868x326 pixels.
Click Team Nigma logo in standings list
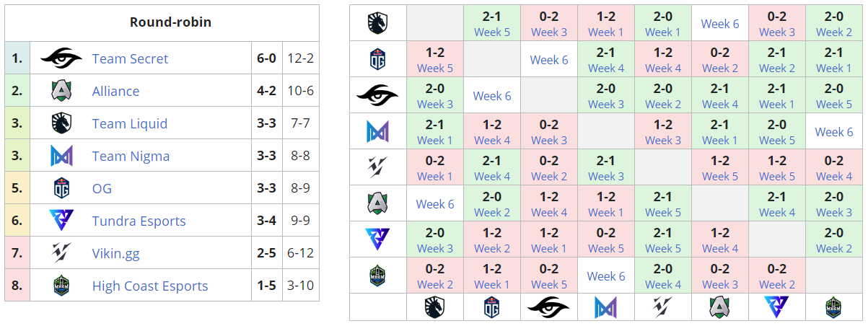[61, 156]
